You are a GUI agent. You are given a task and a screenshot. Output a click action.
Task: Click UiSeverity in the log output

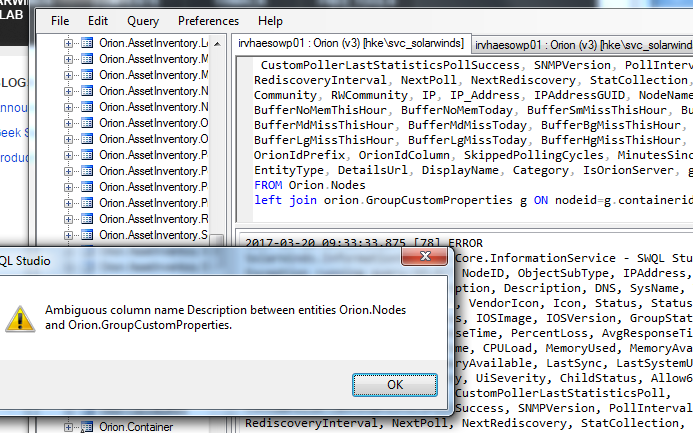pos(510,378)
